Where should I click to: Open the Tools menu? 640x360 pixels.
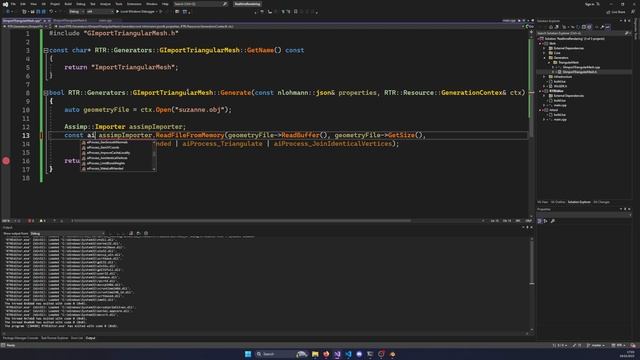point(118,4)
